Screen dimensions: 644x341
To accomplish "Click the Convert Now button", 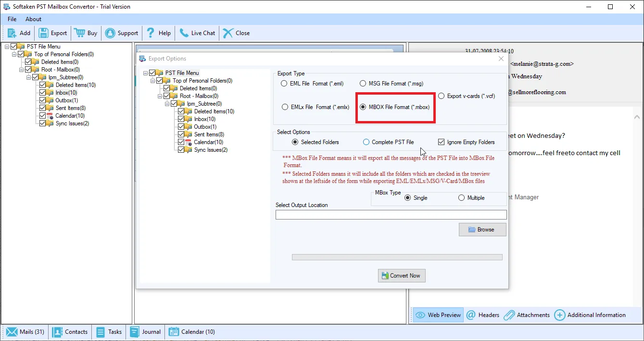I will [x=402, y=276].
